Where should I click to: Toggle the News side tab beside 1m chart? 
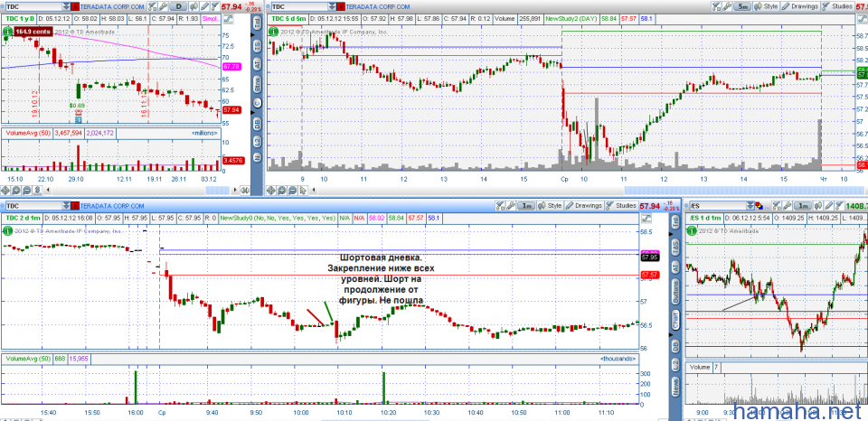click(x=675, y=385)
